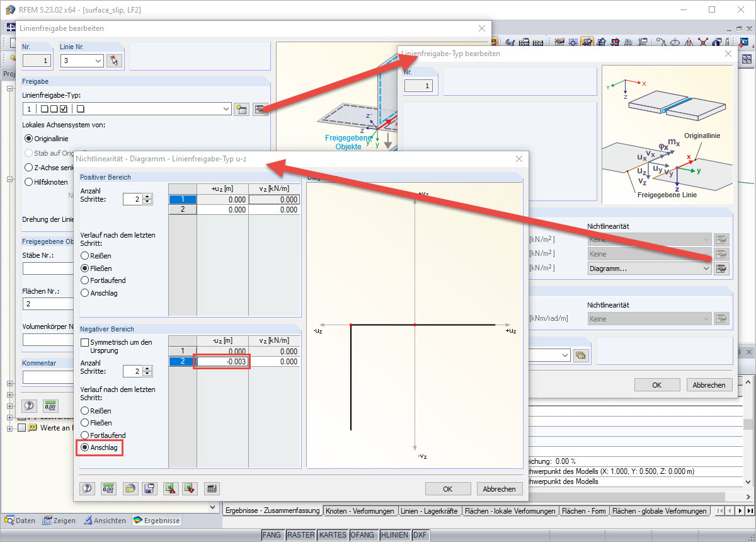Save diagram with the floppy disk icon

[x=149, y=488]
